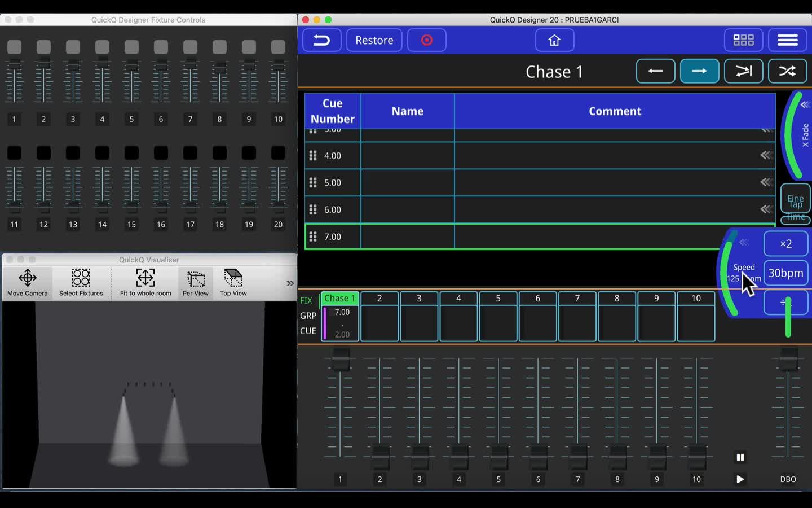
Task: Select the Move Camera tool
Action: click(x=27, y=282)
